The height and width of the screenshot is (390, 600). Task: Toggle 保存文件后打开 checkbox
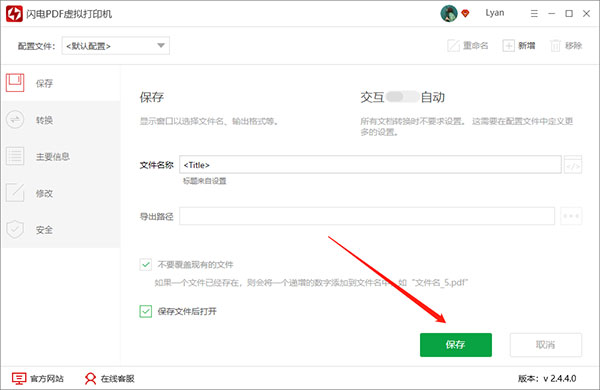(145, 311)
